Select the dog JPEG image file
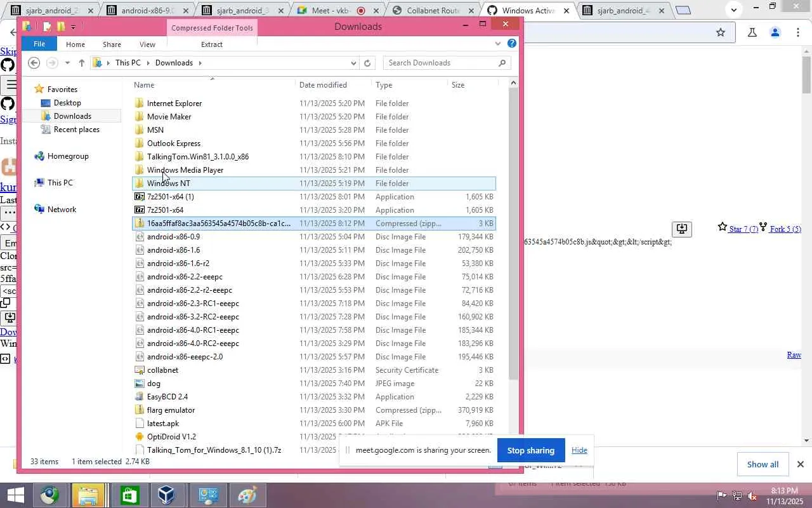 314,384
